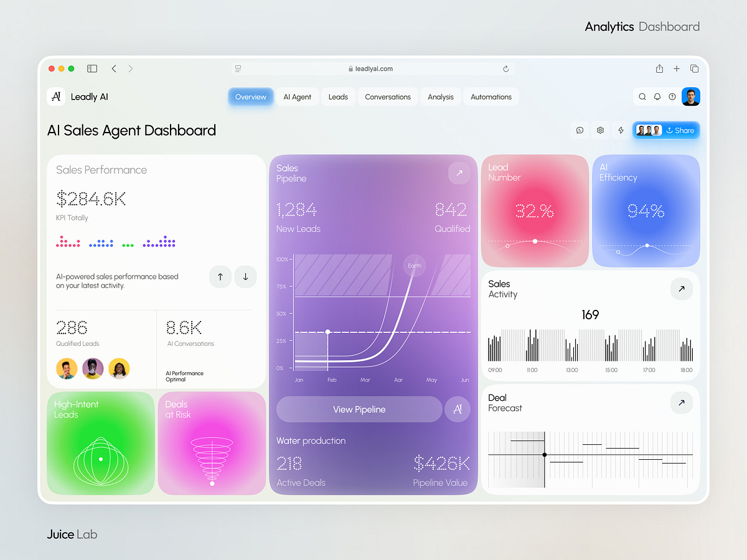Toggle the browser sidebar icon
Screen dimensions: 747x560
(x=92, y=68)
